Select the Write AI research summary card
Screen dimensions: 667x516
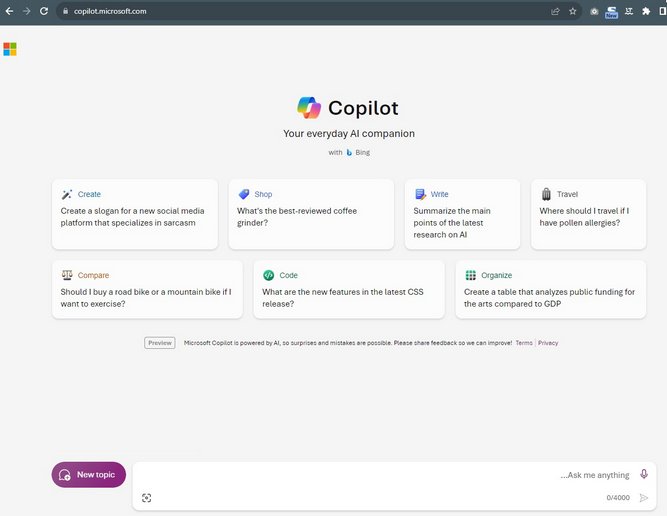pyautogui.click(x=462, y=214)
